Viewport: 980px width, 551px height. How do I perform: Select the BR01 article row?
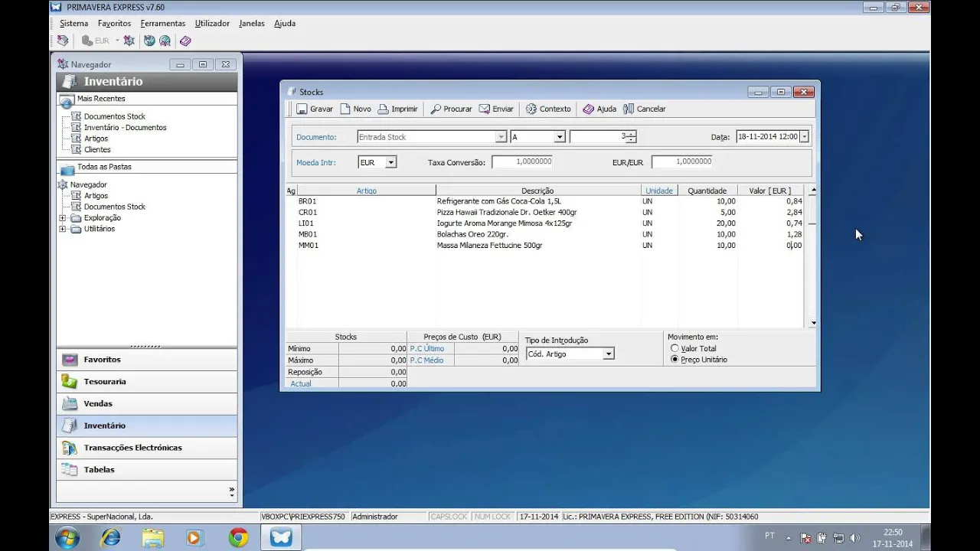[545, 201]
